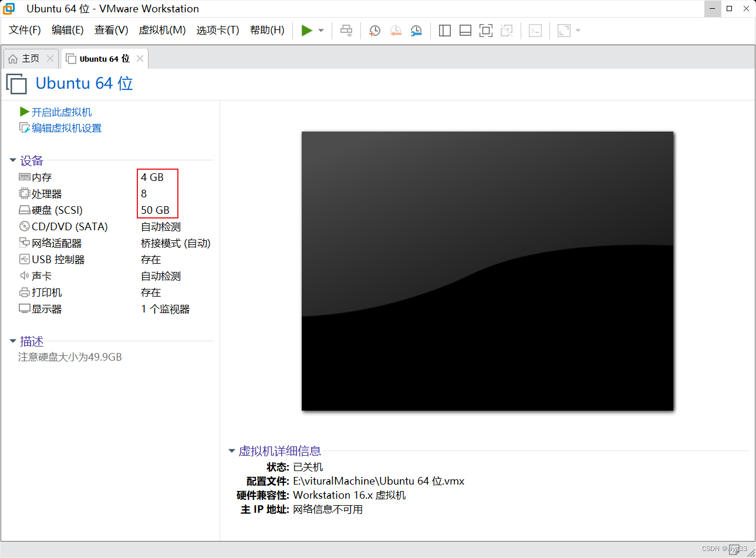The height and width of the screenshot is (558, 756).
Task: Switch to the 主页 tab
Action: tap(31, 59)
